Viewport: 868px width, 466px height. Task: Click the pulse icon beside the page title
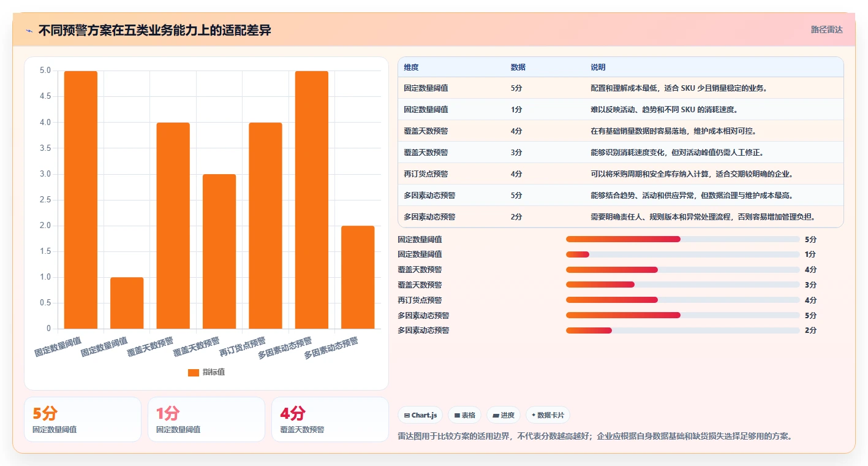point(29,31)
